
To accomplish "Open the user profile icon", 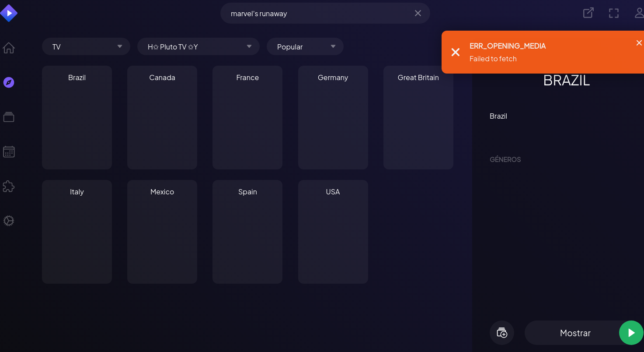I will pyautogui.click(x=639, y=13).
